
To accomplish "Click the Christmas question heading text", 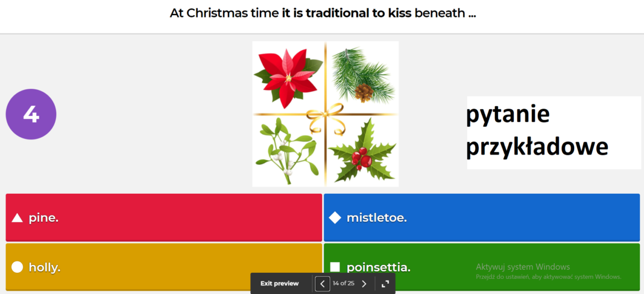I will pyautogui.click(x=323, y=13).
